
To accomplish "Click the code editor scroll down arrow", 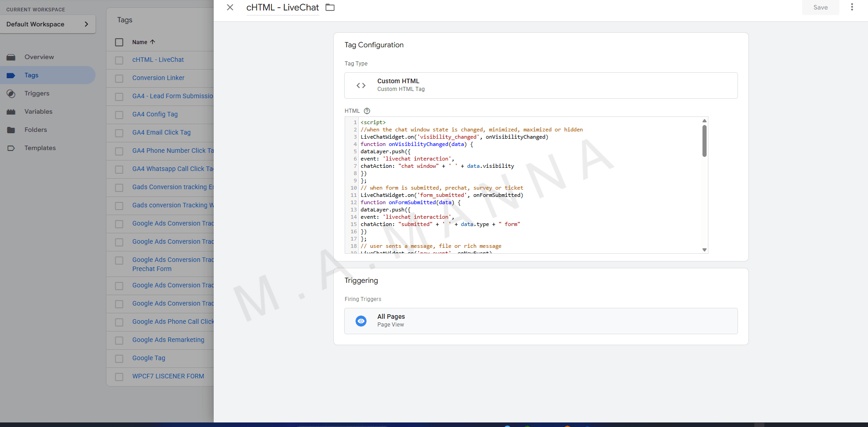I will (x=704, y=250).
